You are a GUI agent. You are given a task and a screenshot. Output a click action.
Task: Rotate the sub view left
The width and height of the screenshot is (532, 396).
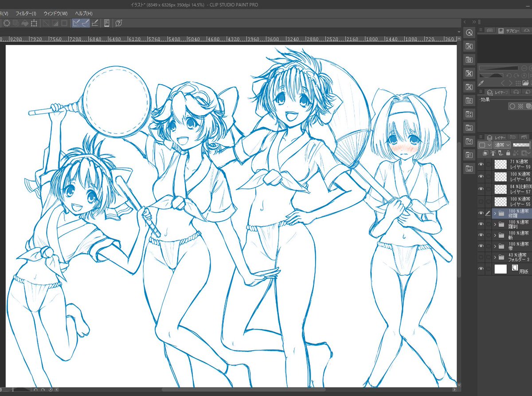510,75
